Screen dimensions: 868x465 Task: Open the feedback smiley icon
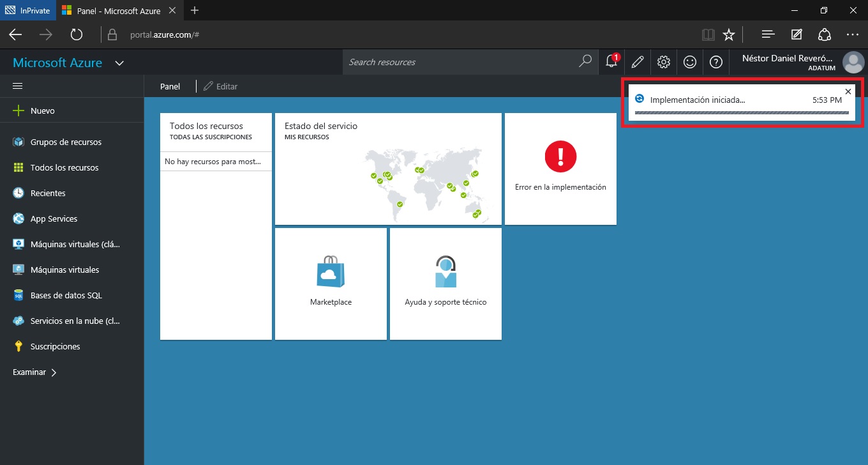tap(690, 62)
